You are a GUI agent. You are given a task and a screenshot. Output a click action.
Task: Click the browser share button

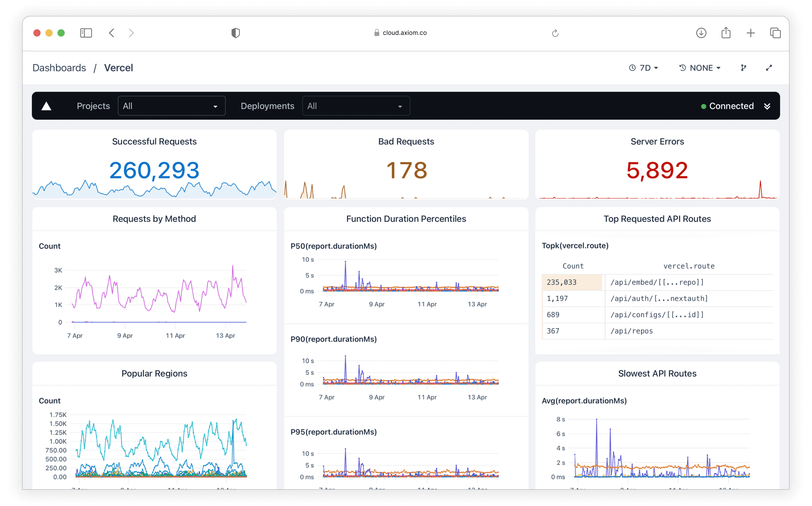(726, 32)
